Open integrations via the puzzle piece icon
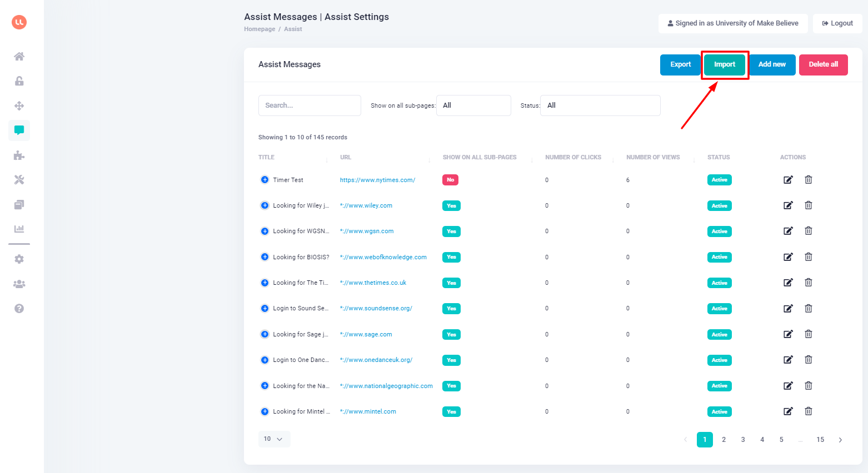 (19, 155)
